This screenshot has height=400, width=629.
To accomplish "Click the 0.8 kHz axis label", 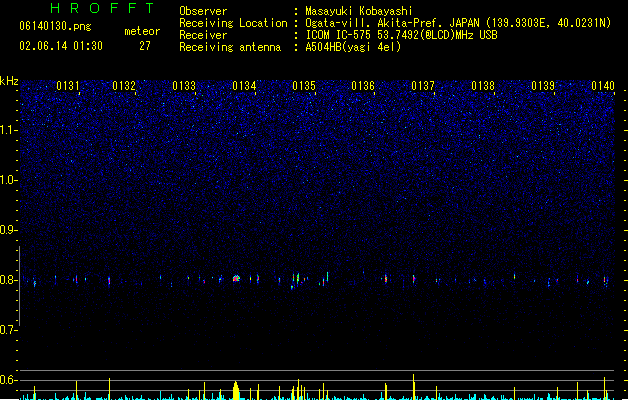I will coord(8,280).
